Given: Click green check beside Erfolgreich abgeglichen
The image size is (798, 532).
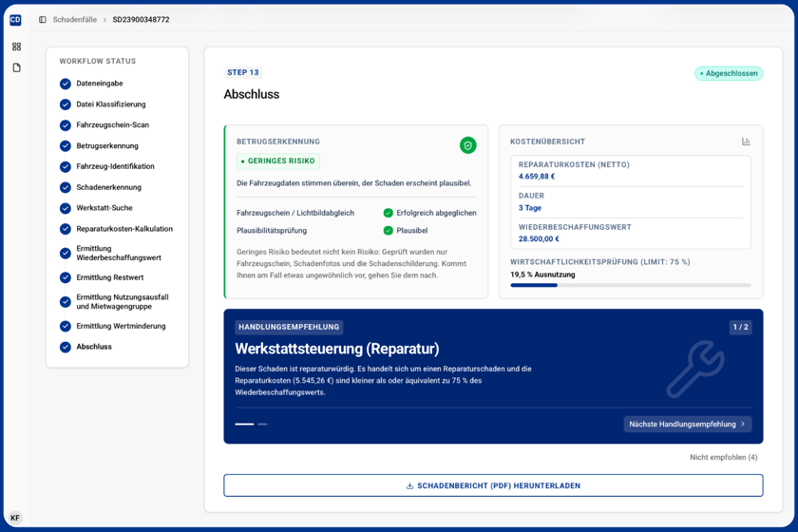Looking at the screenshot, I should click(389, 213).
